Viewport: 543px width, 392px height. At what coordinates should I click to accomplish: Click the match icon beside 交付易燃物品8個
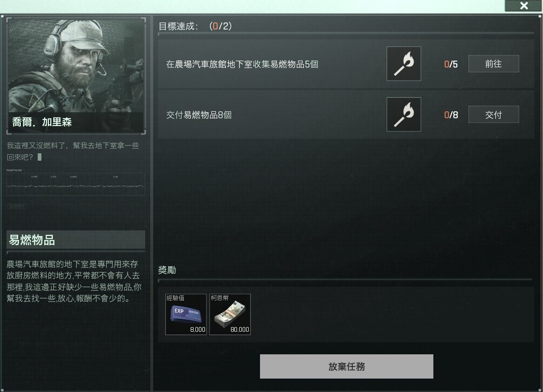coord(403,114)
